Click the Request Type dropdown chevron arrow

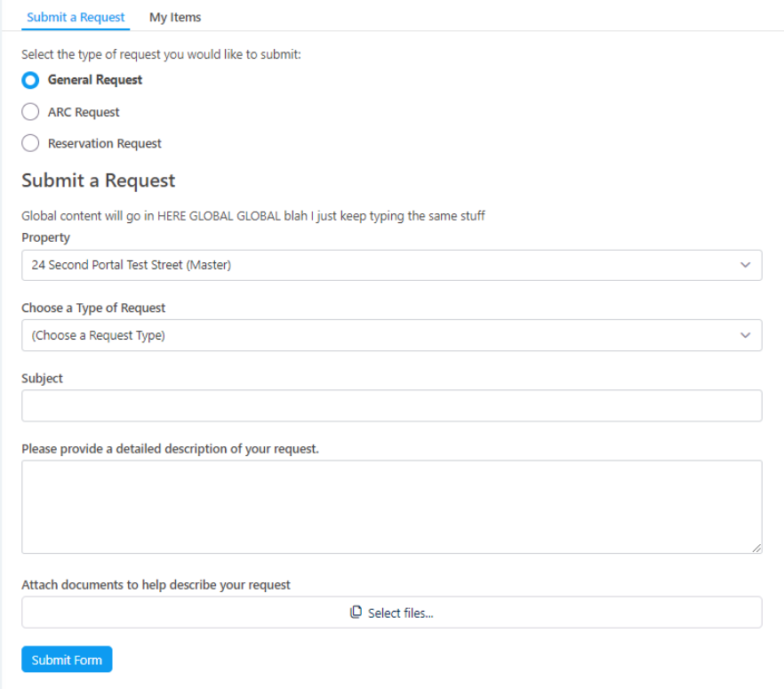[745, 335]
